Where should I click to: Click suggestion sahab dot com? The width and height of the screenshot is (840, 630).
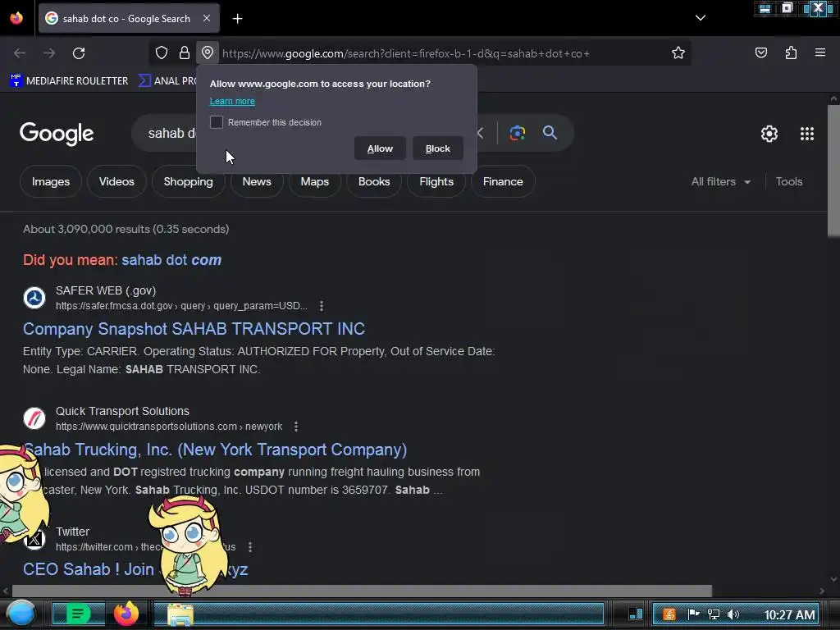coord(171,260)
